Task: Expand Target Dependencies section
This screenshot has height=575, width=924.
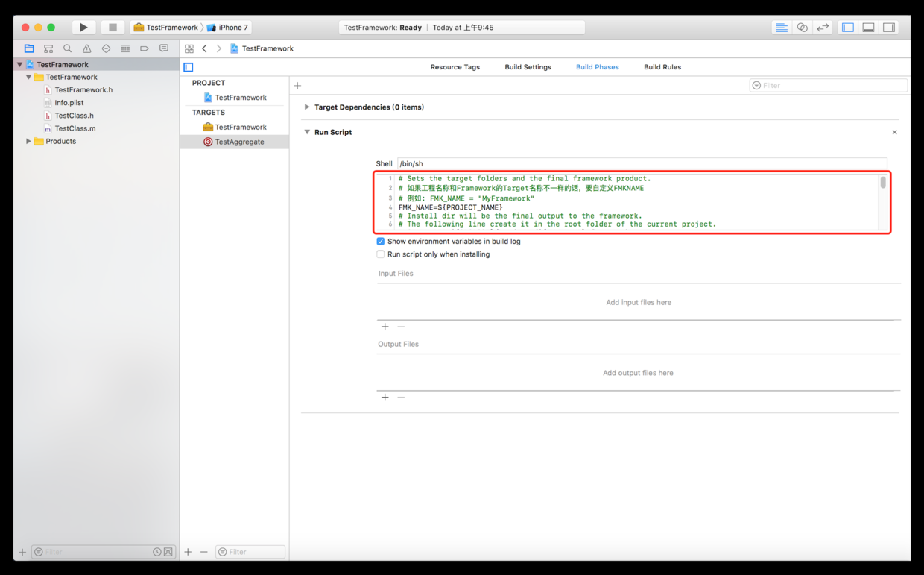Action: 307,107
